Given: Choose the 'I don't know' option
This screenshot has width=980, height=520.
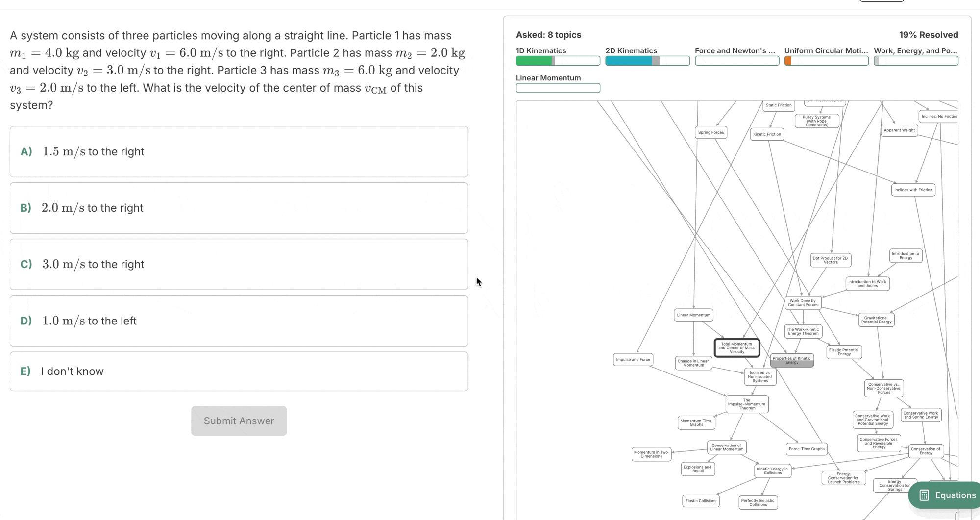Looking at the screenshot, I should (239, 371).
